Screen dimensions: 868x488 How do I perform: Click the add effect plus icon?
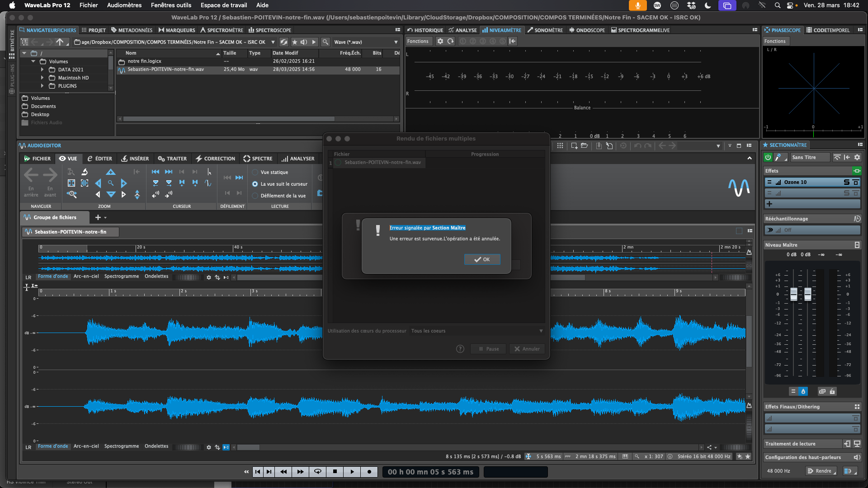coord(769,204)
